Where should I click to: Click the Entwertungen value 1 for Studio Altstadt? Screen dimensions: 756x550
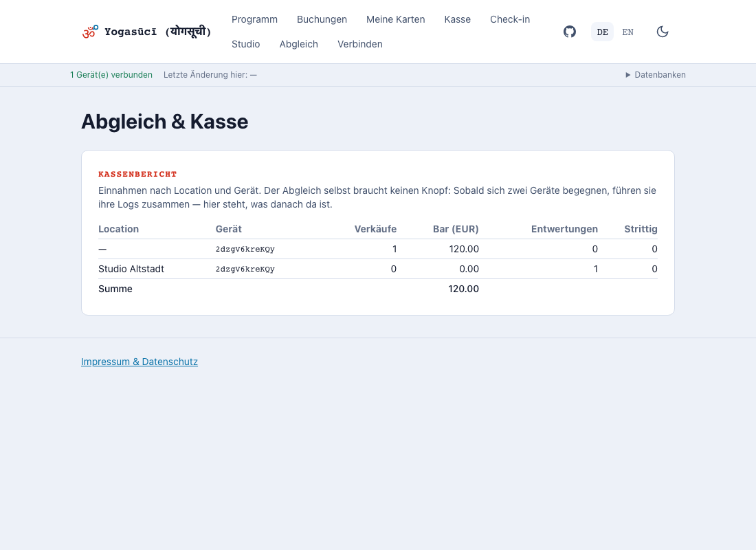[x=595, y=269]
